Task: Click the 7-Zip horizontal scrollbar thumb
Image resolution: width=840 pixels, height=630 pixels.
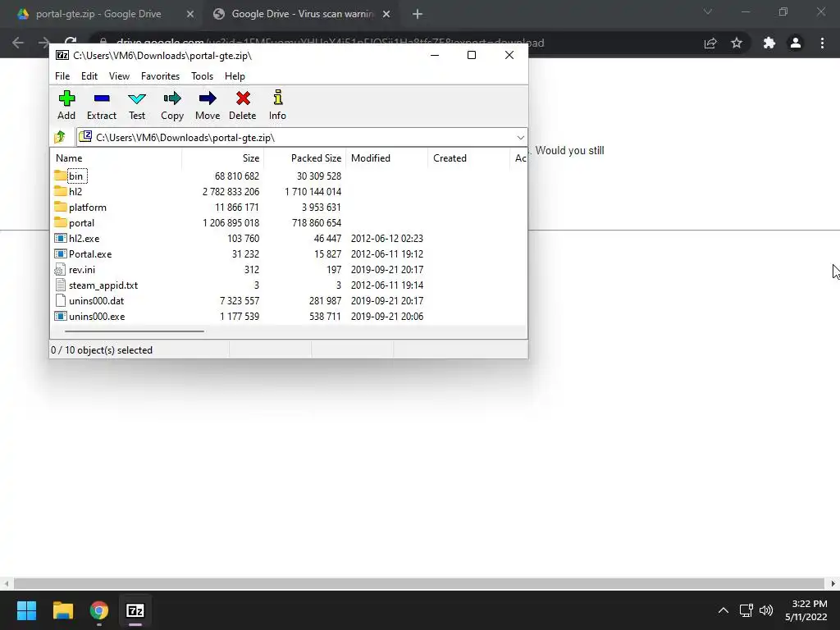Action: pos(134,331)
